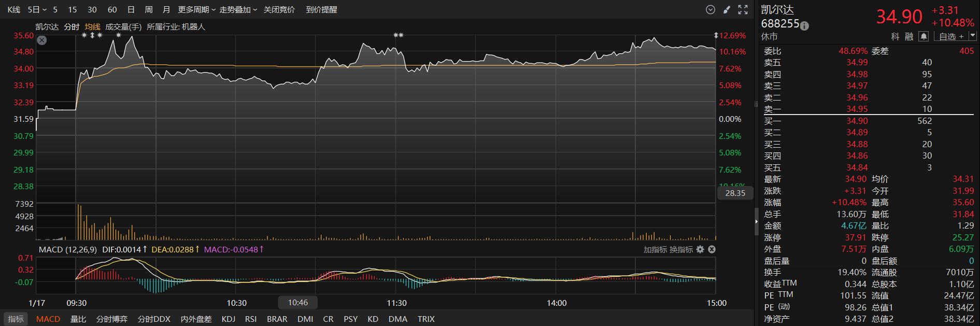Expand 走势叠加 overlay dropdown
Screen dimensions: 980x326
pyautogui.click(x=238, y=9)
